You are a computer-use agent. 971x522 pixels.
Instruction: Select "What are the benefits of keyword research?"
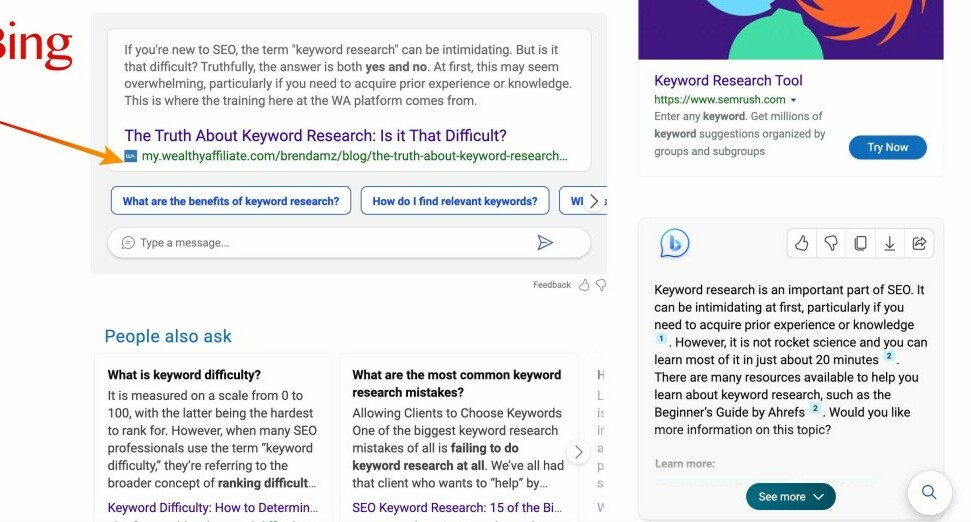coord(231,201)
